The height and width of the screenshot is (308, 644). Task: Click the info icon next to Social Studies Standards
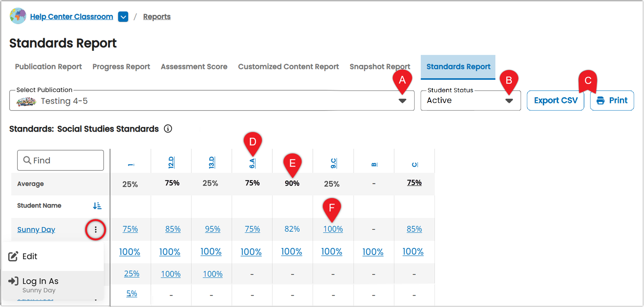point(168,129)
